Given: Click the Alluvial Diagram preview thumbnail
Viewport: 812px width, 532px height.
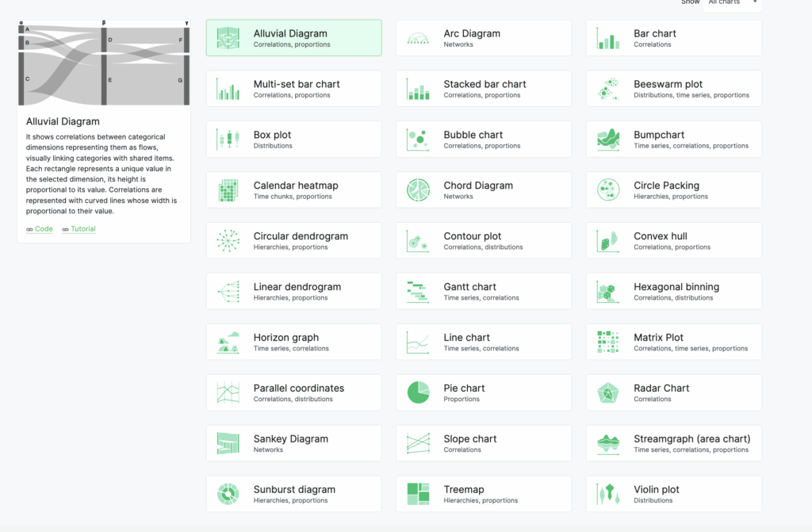Looking at the screenshot, I should click(x=104, y=65).
